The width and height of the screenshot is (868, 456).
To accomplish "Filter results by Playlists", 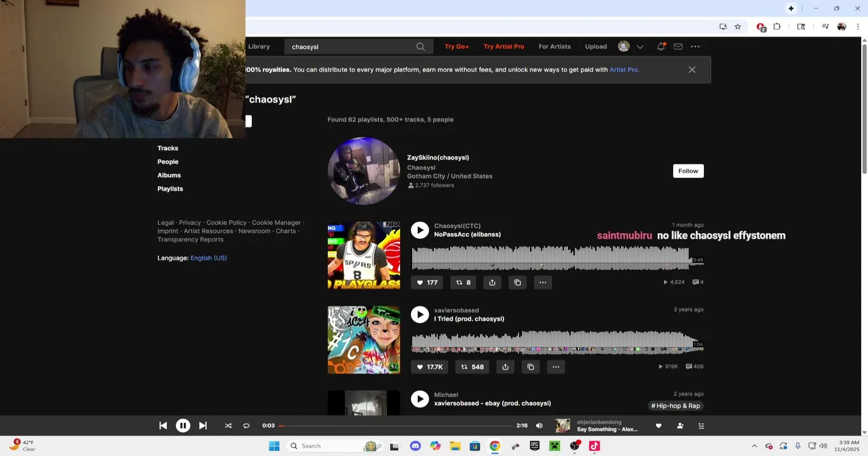I will pyautogui.click(x=170, y=189).
